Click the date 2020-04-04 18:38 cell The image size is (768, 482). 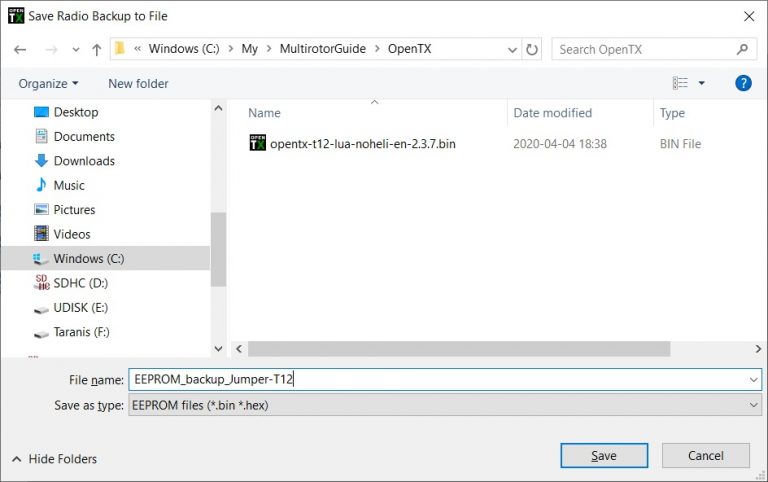(x=560, y=144)
